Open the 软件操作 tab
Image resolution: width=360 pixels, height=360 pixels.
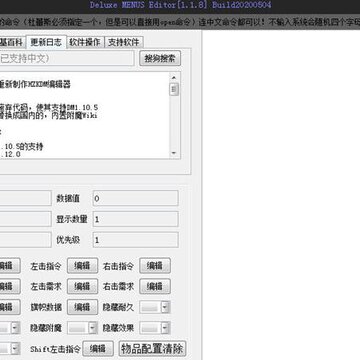[x=85, y=42]
